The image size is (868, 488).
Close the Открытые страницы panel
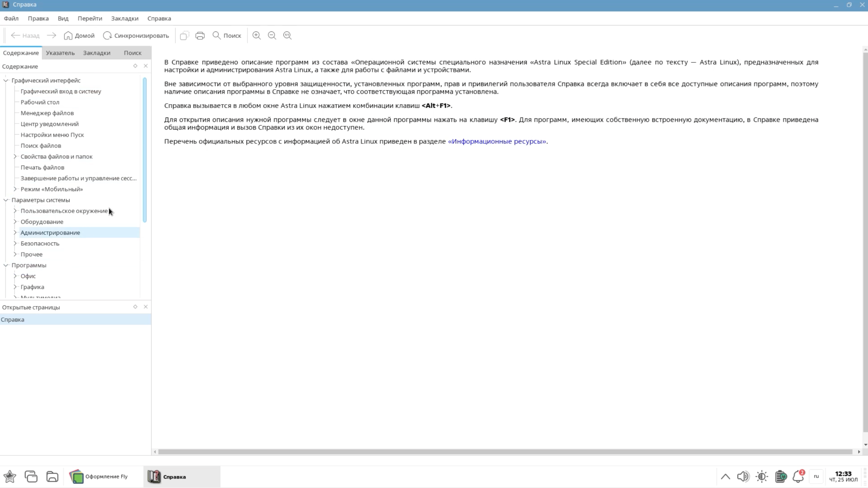click(146, 307)
